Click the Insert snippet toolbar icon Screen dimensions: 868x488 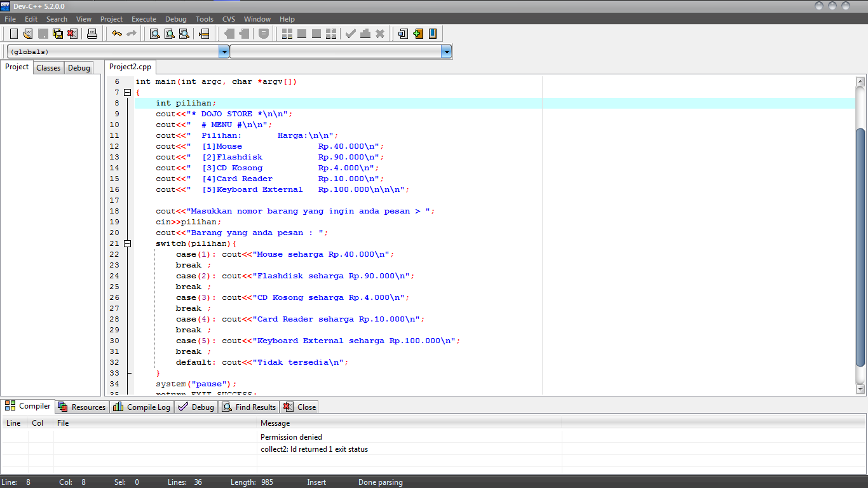click(402, 34)
